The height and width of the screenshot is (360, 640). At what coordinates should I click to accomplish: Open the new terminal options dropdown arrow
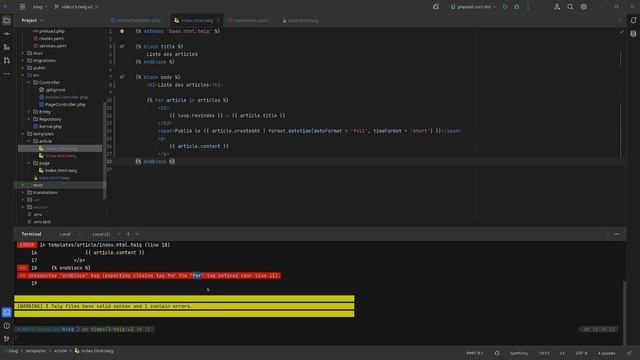point(137,234)
